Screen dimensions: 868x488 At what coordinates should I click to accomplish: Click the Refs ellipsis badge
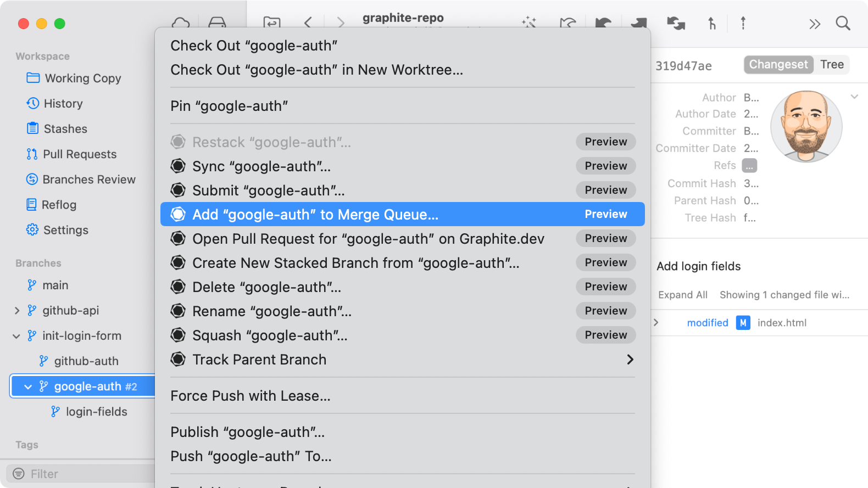[749, 166]
